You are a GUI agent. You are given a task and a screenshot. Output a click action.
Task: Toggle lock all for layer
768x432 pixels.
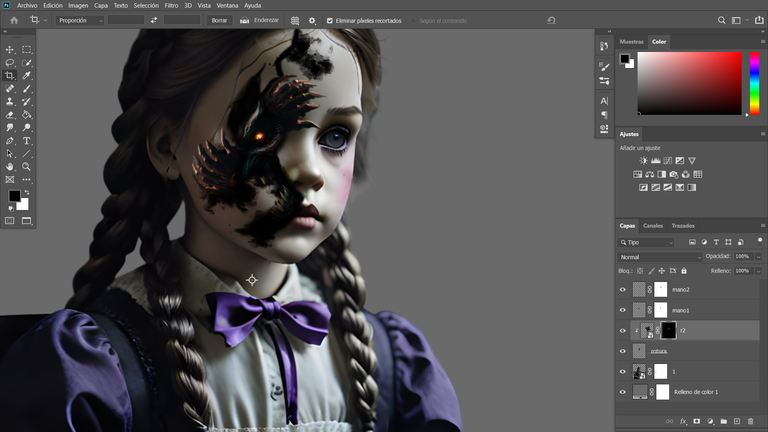[684, 271]
